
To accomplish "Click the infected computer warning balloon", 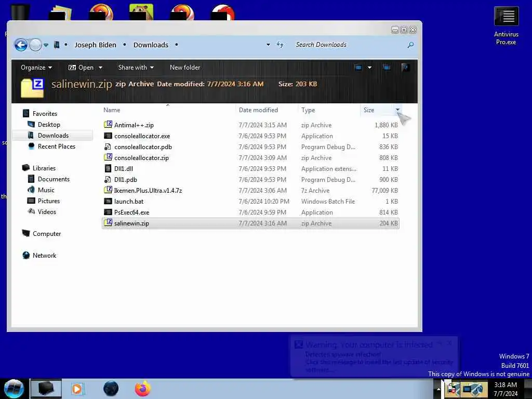I will 374,357.
